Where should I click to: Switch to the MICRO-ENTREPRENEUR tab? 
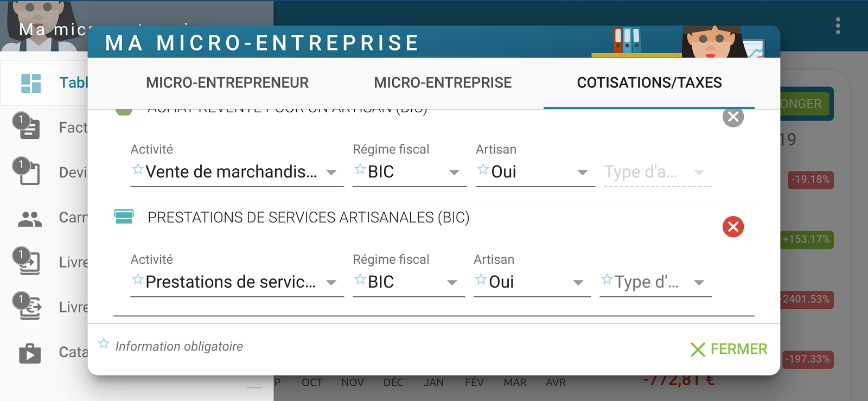tap(227, 82)
